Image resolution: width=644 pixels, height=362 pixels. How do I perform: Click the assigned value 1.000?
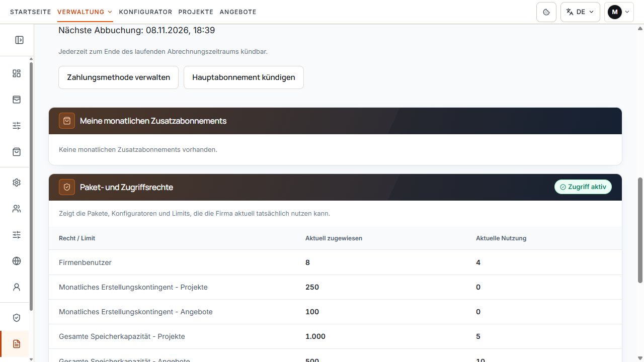pos(315,336)
